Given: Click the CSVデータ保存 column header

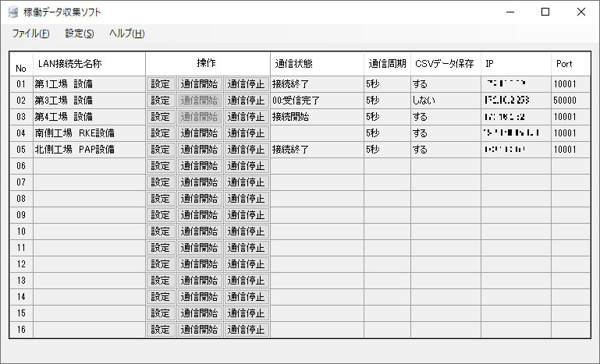Looking at the screenshot, I should click(446, 64).
